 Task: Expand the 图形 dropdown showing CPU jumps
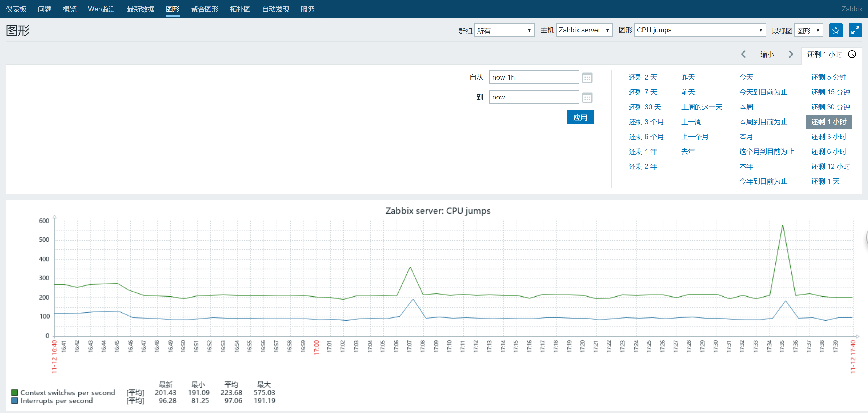pyautogui.click(x=700, y=30)
